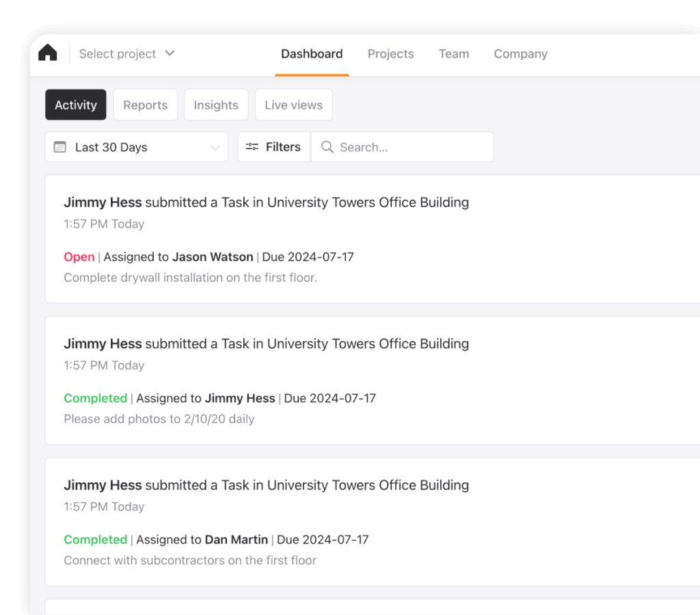Open the Projects tab

click(x=390, y=54)
